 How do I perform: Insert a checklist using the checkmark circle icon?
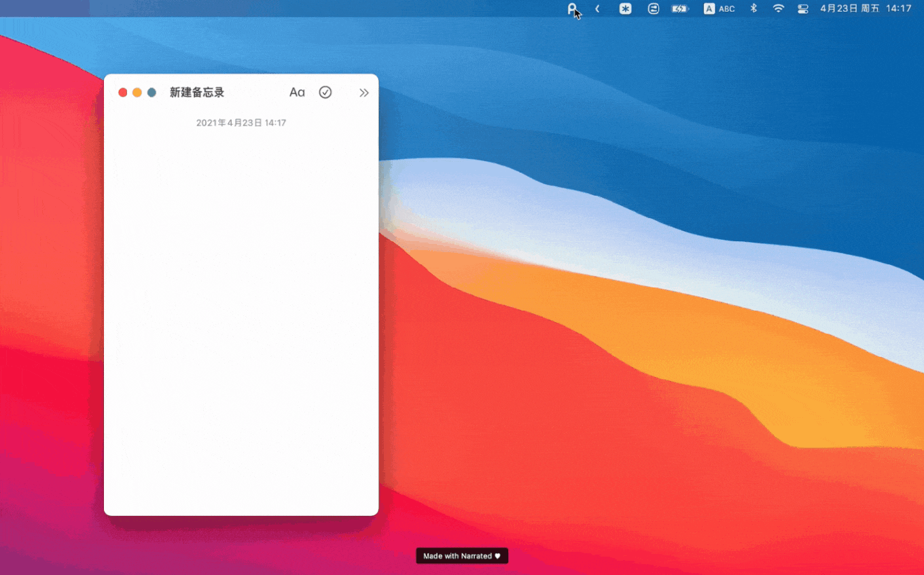pyautogui.click(x=325, y=92)
